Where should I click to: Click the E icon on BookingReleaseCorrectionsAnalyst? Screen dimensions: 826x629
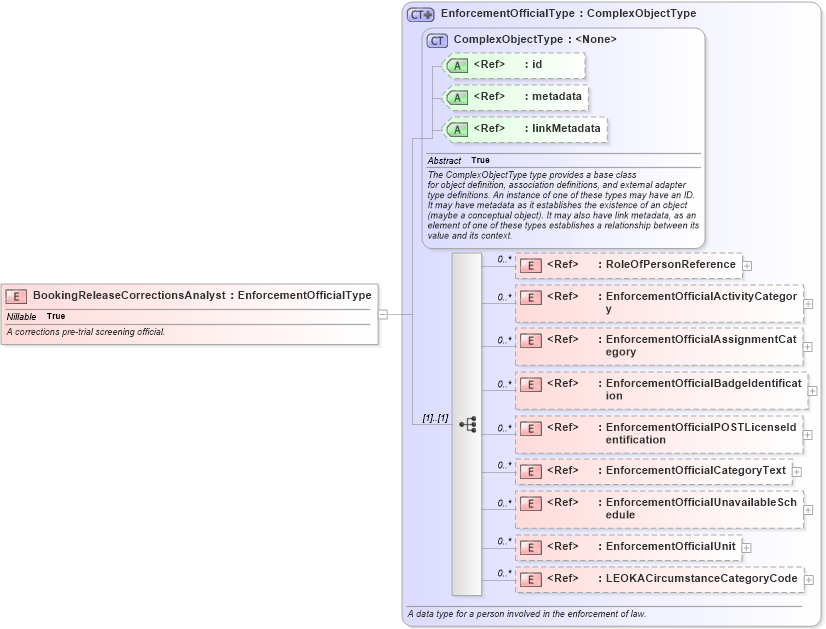click(16, 296)
